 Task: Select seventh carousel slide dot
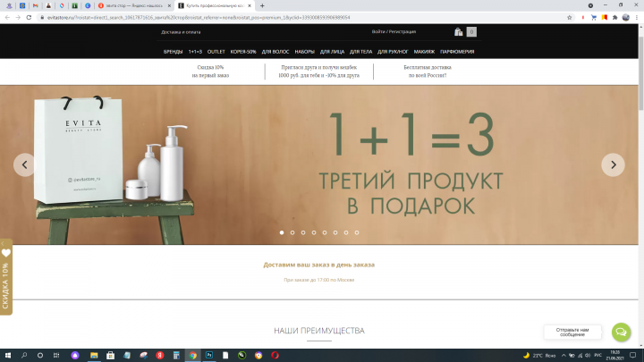[x=346, y=232]
